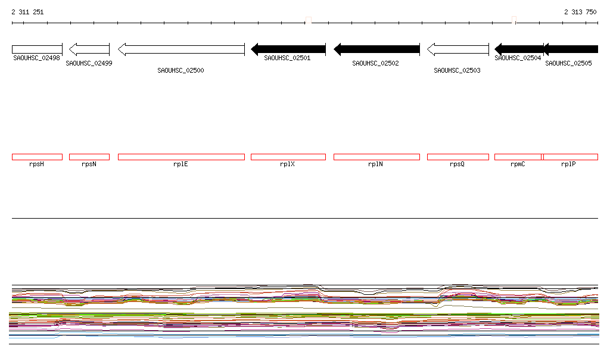The width and height of the screenshot is (610, 364).
Task: Open the SAOUHSC_02502 gene label
Action: (x=375, y=63)
